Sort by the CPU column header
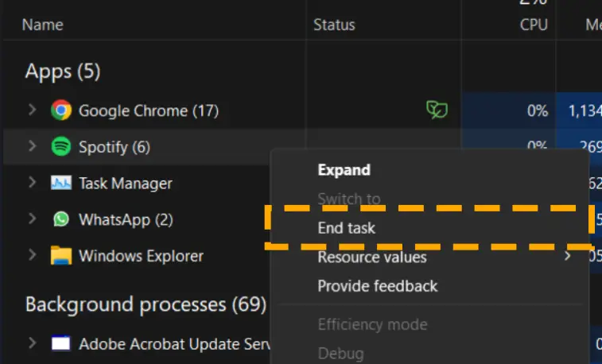Viewport: 602px width, 364px height. point(534,25)
